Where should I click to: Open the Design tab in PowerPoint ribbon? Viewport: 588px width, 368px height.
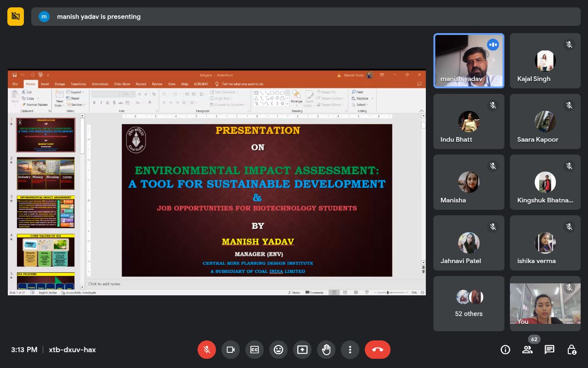coord(60,84)
